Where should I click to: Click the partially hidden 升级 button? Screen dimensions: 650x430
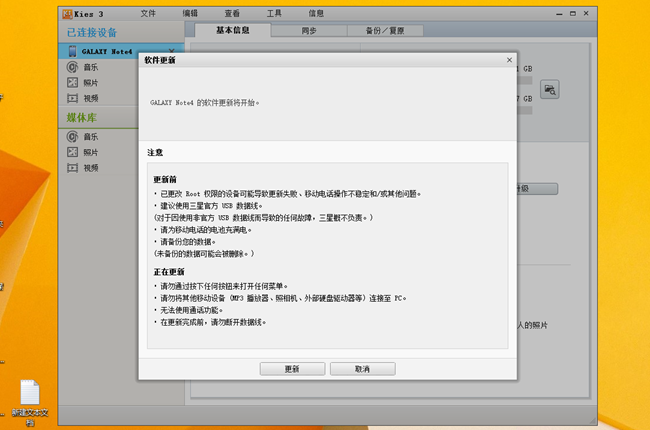coord(537,189)
